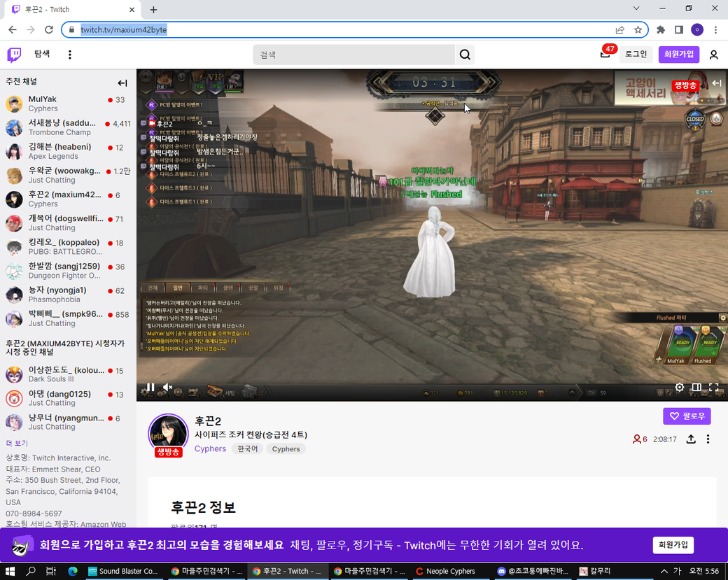Go to the 탐색 browse page
The image size is (728, 580).
coord(42,55)
